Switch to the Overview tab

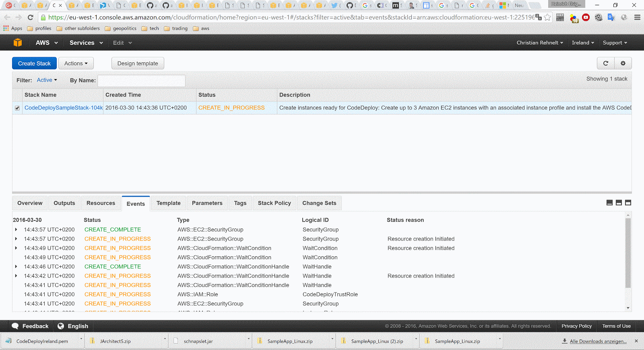[30, 203]
